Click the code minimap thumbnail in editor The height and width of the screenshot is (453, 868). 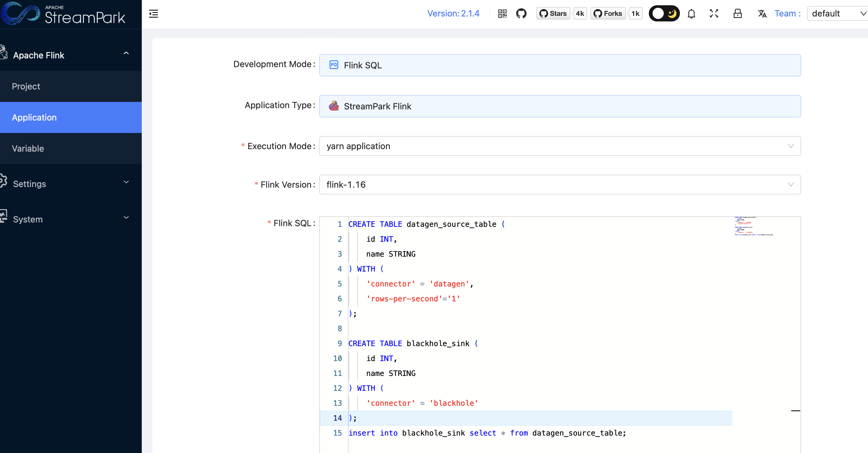click(754, 226)
